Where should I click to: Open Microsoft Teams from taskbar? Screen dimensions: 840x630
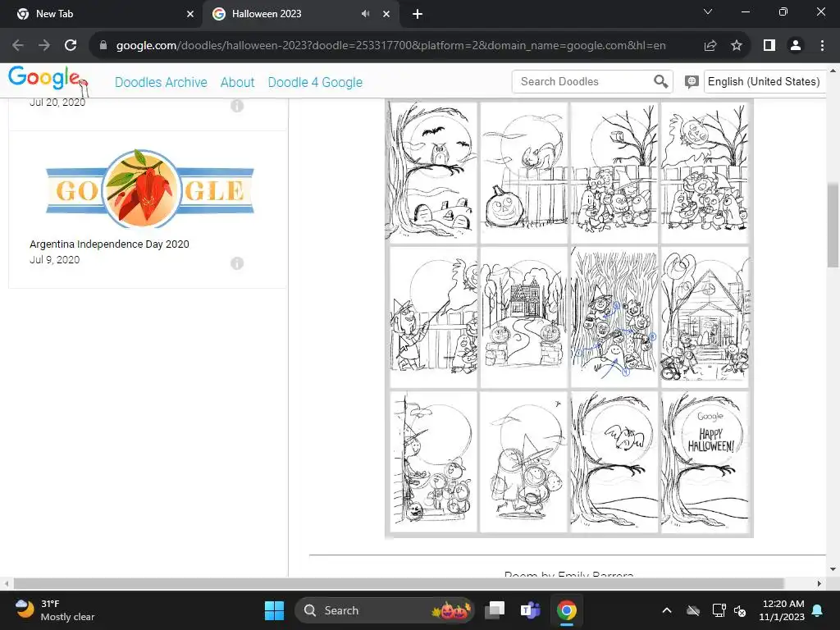[531, 610]
